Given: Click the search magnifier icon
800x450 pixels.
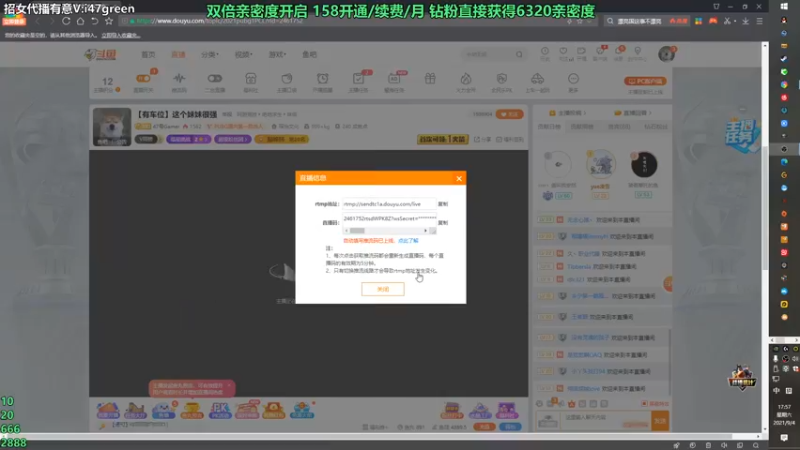Looking at the screenshot, I should pyautogui.click(x=519, y=54).
